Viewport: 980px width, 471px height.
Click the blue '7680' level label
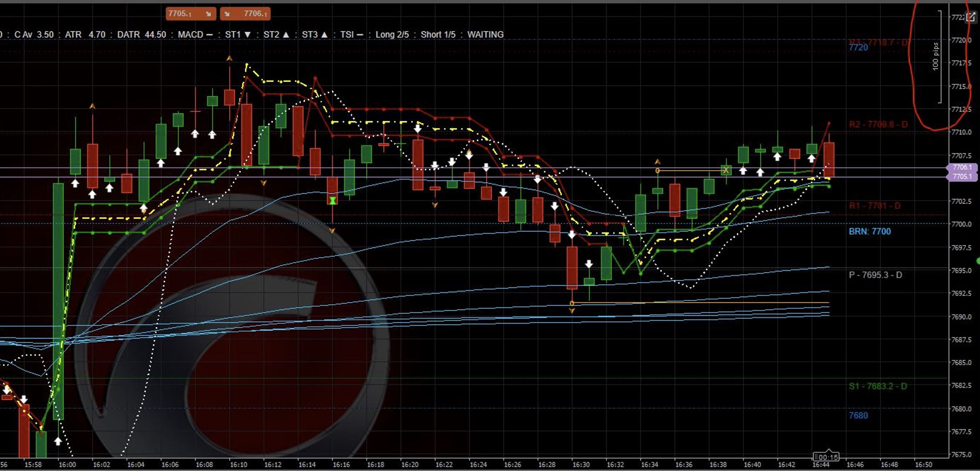click(858, 415)
